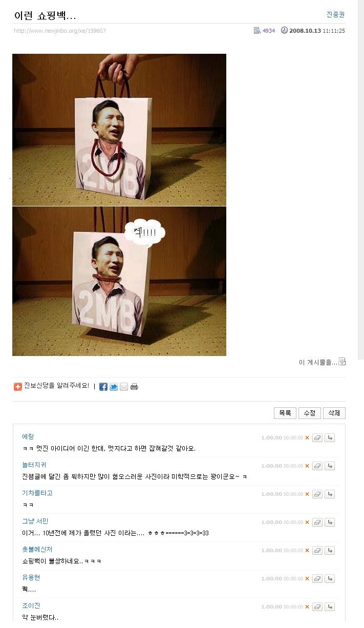The width and height of the screenshot is (364, 628).
Task: Delete 기차를타고's comment with the orange X
Action: click(307, 494)
